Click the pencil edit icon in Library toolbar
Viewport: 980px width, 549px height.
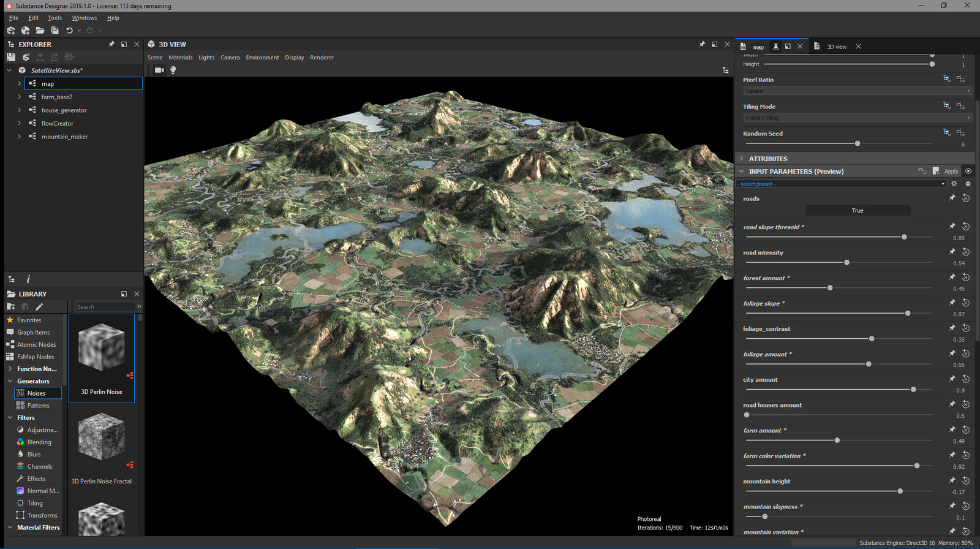click(40, 306)
